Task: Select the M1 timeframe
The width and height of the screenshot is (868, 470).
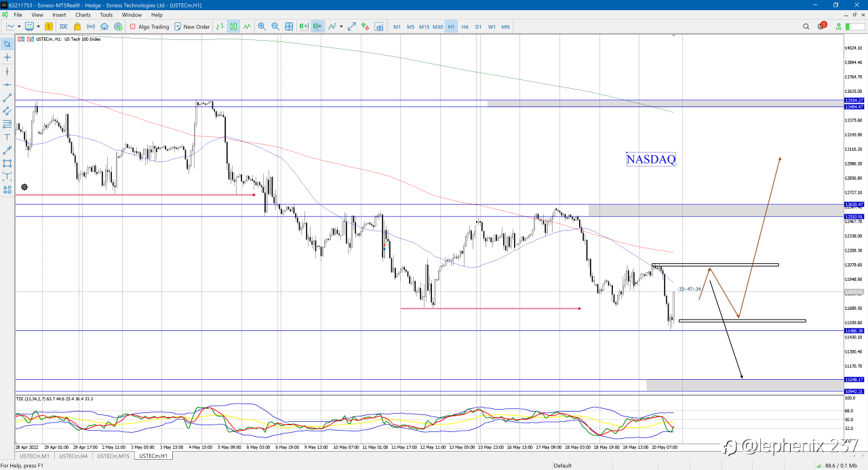Action: pyautogui.click(x=397, y=26)
